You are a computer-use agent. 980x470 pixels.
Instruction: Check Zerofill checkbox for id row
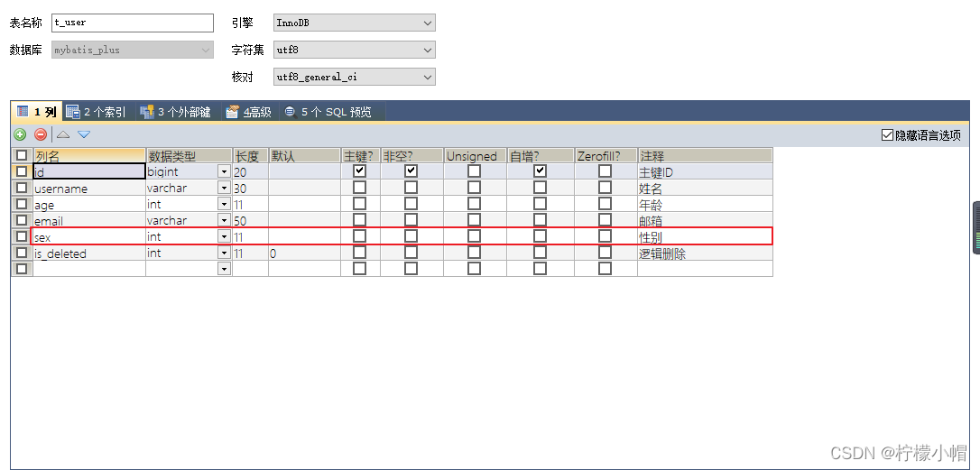(605, 170)
